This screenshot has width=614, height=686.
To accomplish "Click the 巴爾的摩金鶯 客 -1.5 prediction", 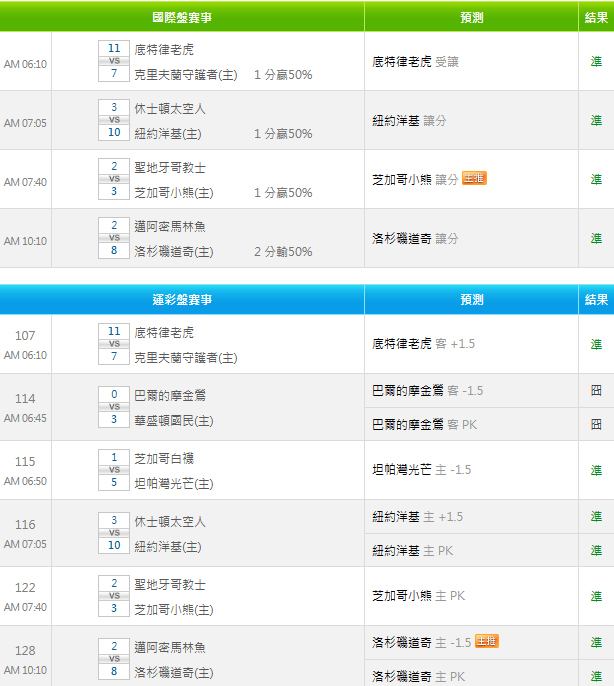I will (x=428, y=391).
